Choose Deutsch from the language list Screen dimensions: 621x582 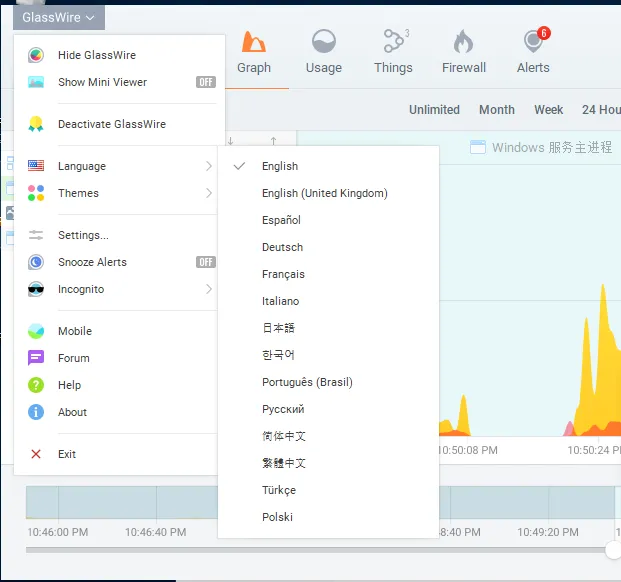282,247
